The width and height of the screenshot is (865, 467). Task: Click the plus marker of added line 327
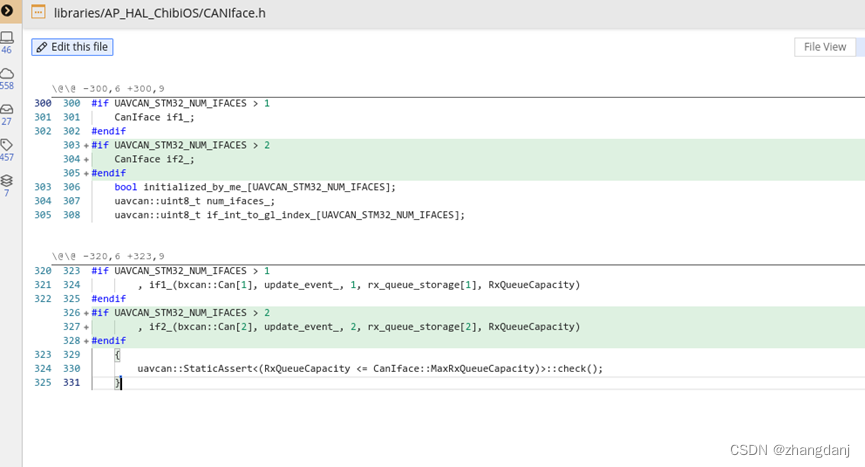86,327
